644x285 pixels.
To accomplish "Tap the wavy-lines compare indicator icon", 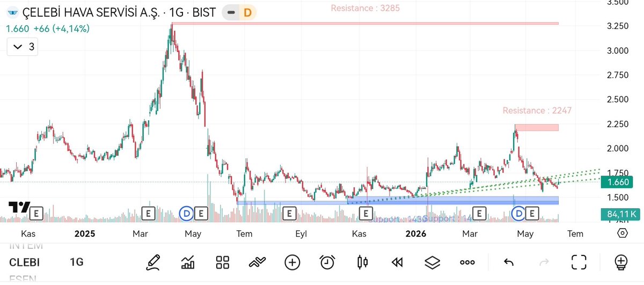I will point(257,262).
